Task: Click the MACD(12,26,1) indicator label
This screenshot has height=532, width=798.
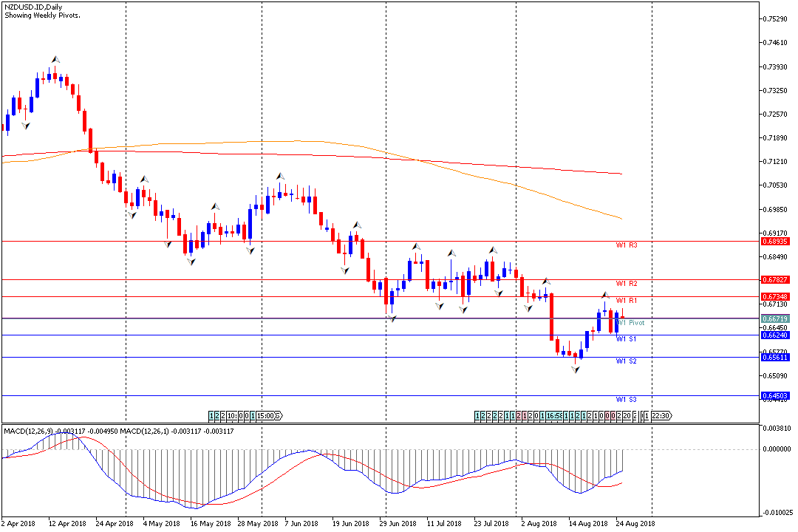Action: coord(145,432)
